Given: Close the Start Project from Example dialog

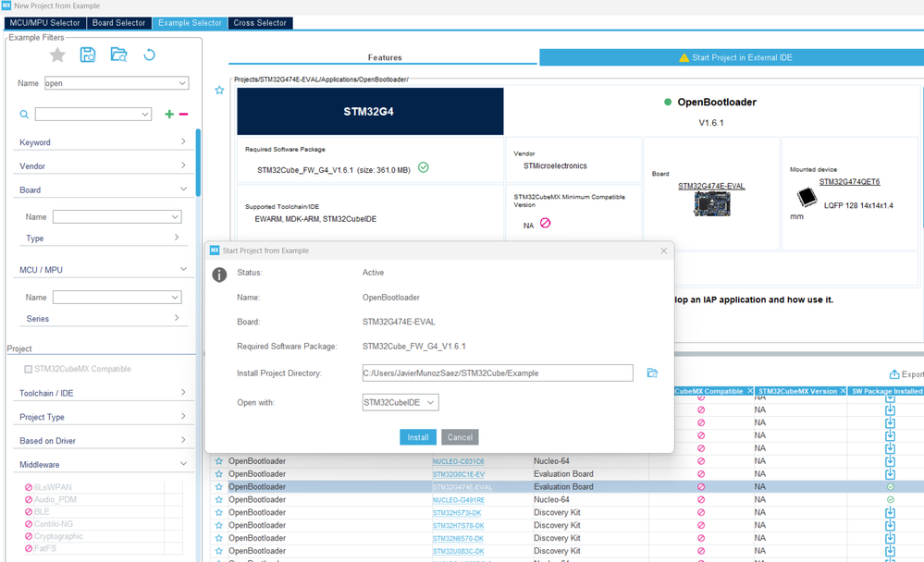Looking at the screenshot, I should coord(663,250).
